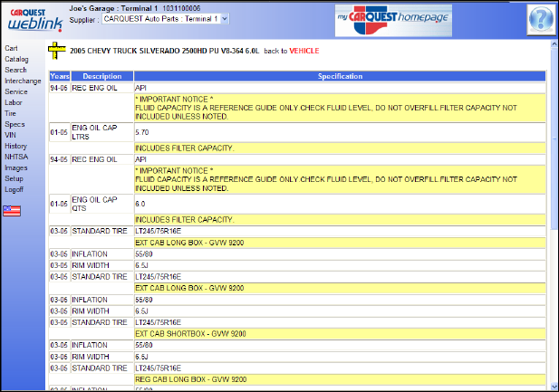The height and width of the screenshot is (392, 559).
Task: Open Images in the sidebar
Action: pyautogui.click(x=16, y=167)
